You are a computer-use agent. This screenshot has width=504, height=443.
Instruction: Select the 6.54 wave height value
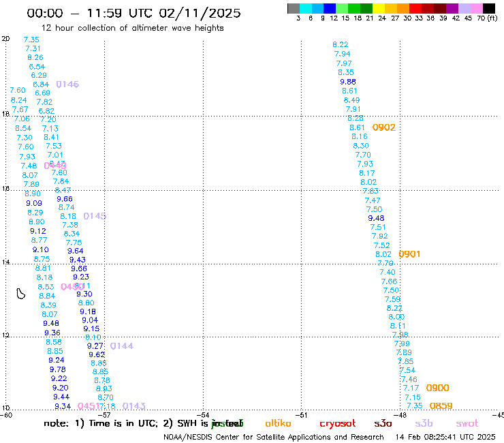pos(37,67)
